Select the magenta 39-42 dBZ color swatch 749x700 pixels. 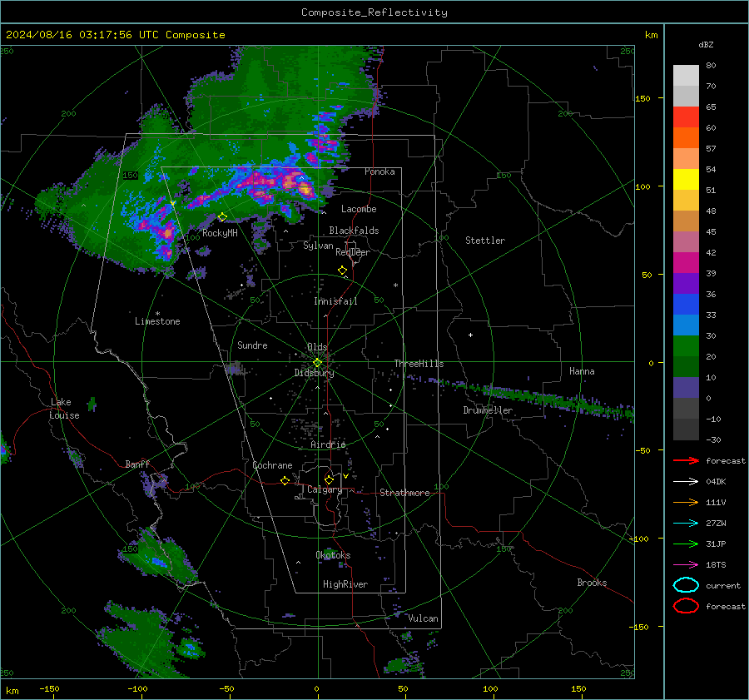coord(686,263)
